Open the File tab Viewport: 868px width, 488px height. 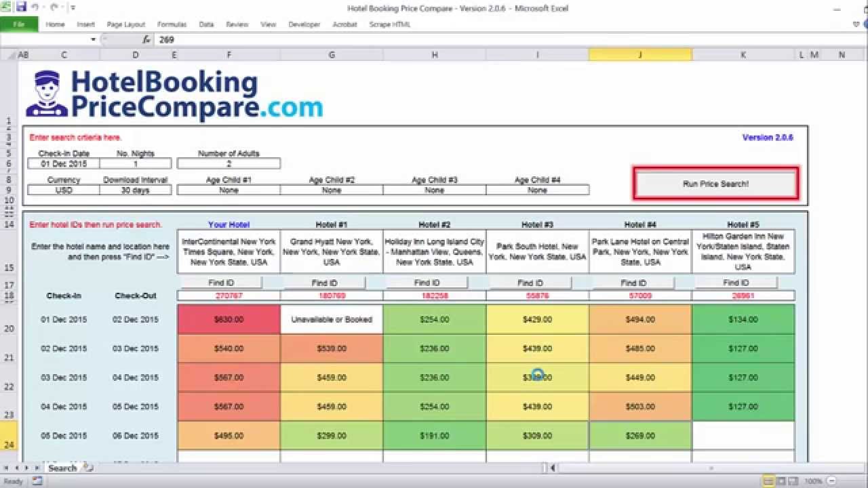point(19,24)
